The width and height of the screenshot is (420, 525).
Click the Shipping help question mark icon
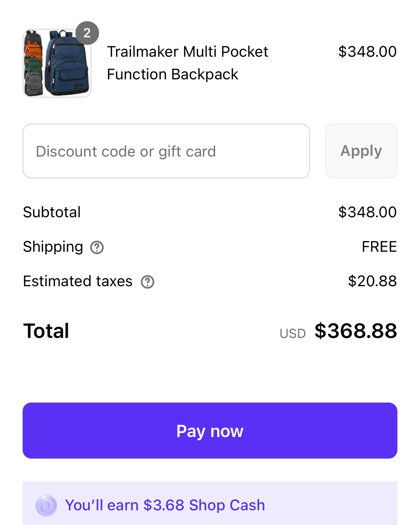97,247
